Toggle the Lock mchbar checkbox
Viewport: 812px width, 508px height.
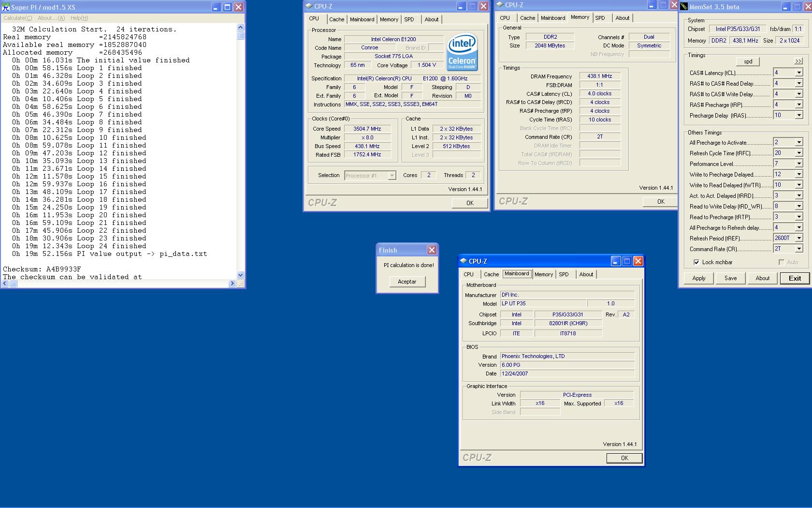[x=696, y=262]
